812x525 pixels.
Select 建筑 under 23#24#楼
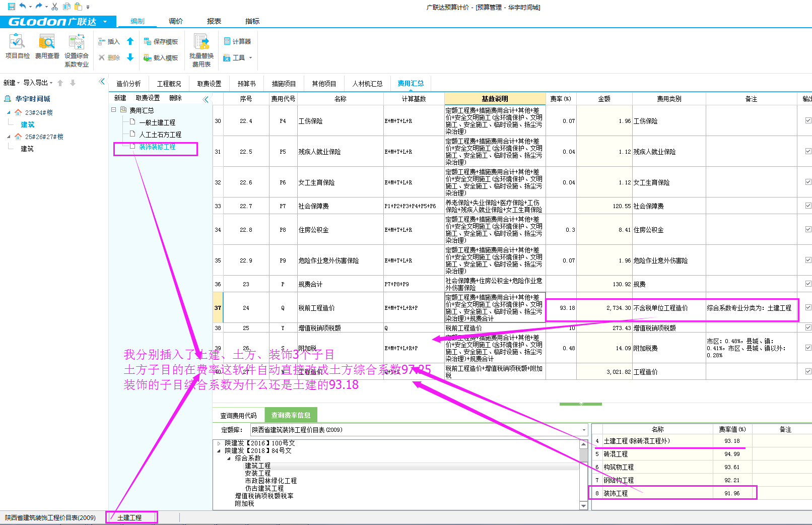pyautogui.click(x=27, y=124)
